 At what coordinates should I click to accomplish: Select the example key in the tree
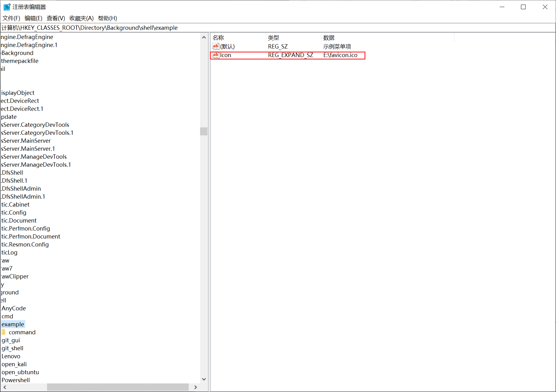pos(13,324)
